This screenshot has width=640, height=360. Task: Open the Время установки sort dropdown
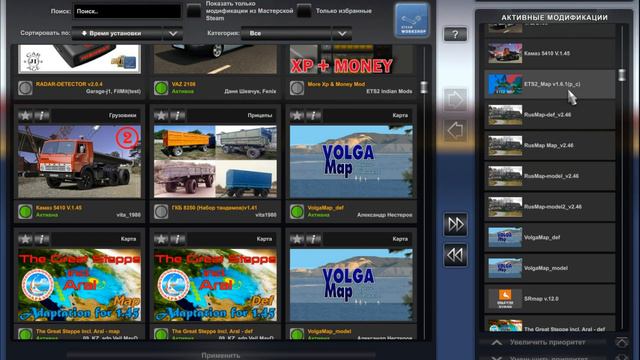[x=127, y=33]
